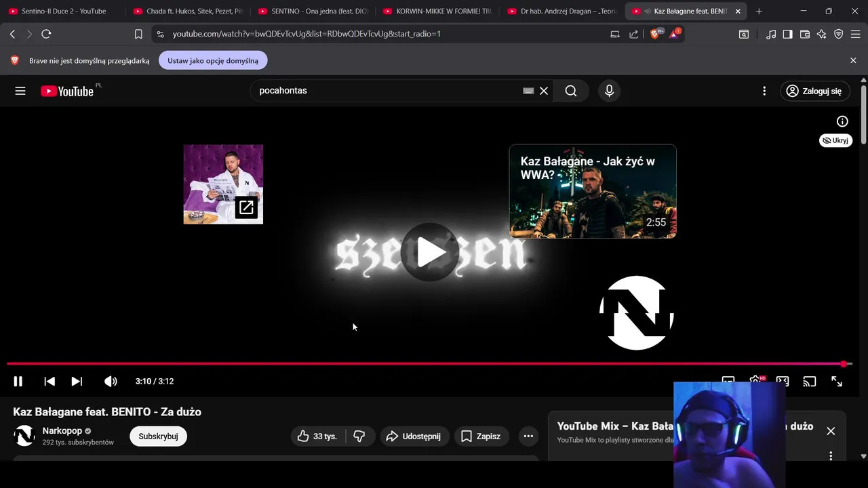Submit search with magnifier button

pos(571,91)
